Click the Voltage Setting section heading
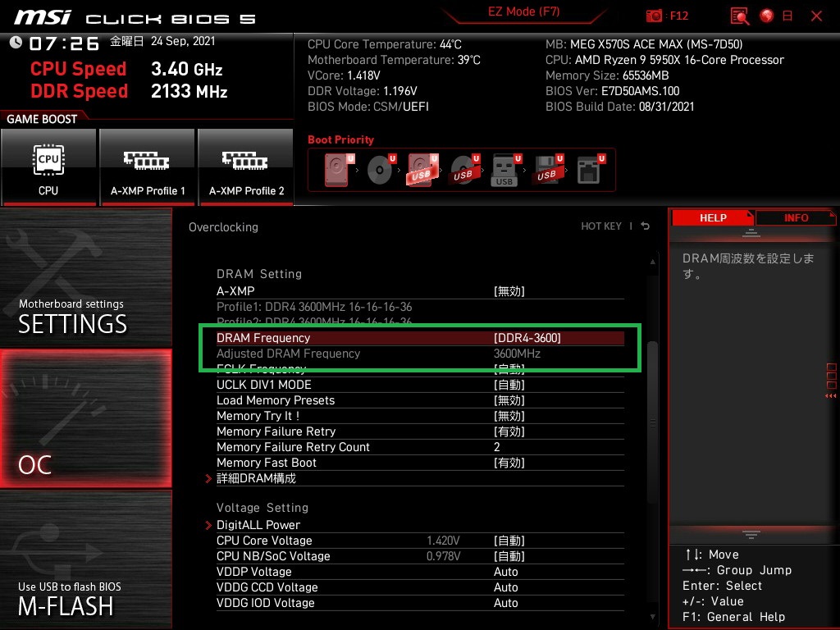 262,507
